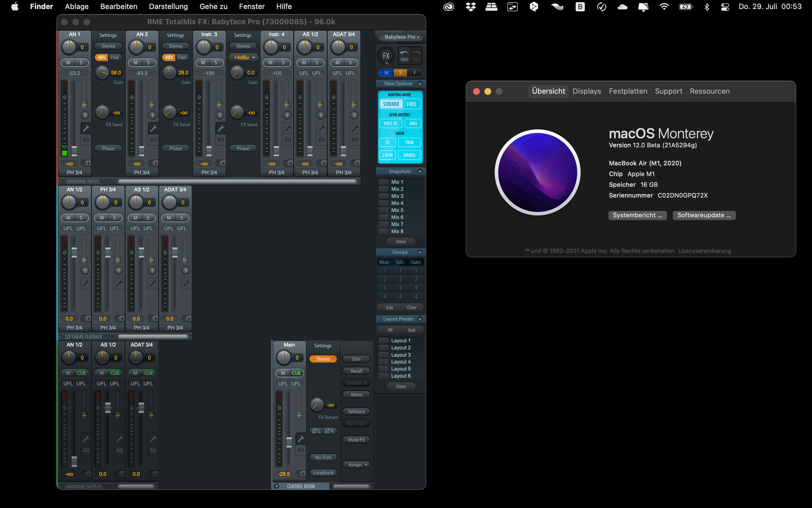Switch to Ressourcen tab

click(710, 91)
